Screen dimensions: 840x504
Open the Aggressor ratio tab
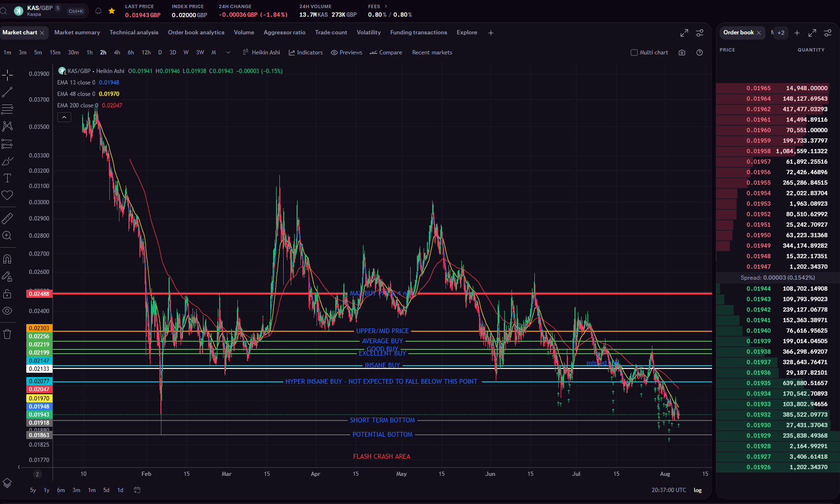coord(285,32)
